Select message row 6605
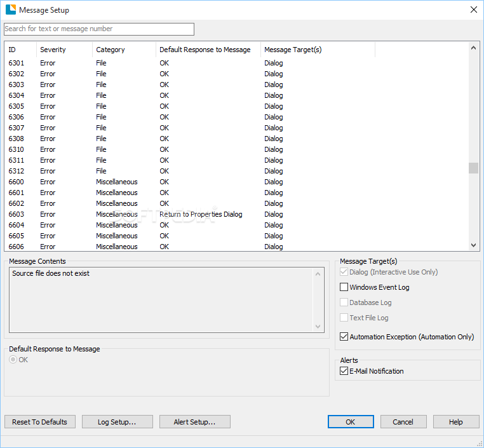484x448 pixels. point(236,236)
